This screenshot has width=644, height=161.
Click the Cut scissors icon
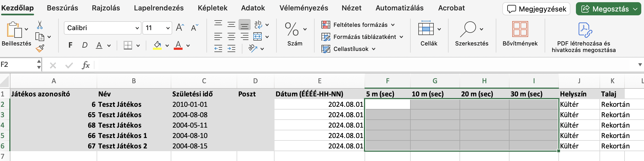coord(40,25)
